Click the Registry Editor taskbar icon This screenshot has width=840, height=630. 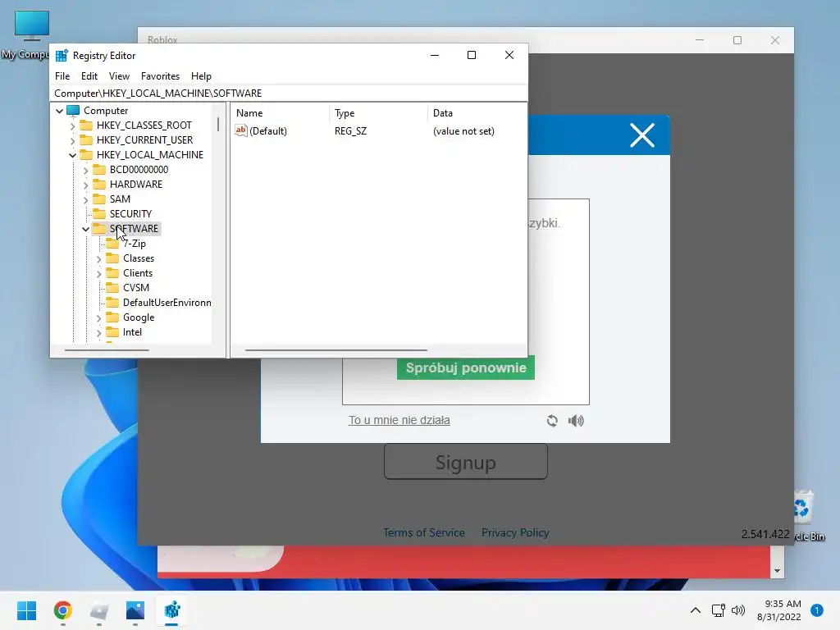pos(171,610)
